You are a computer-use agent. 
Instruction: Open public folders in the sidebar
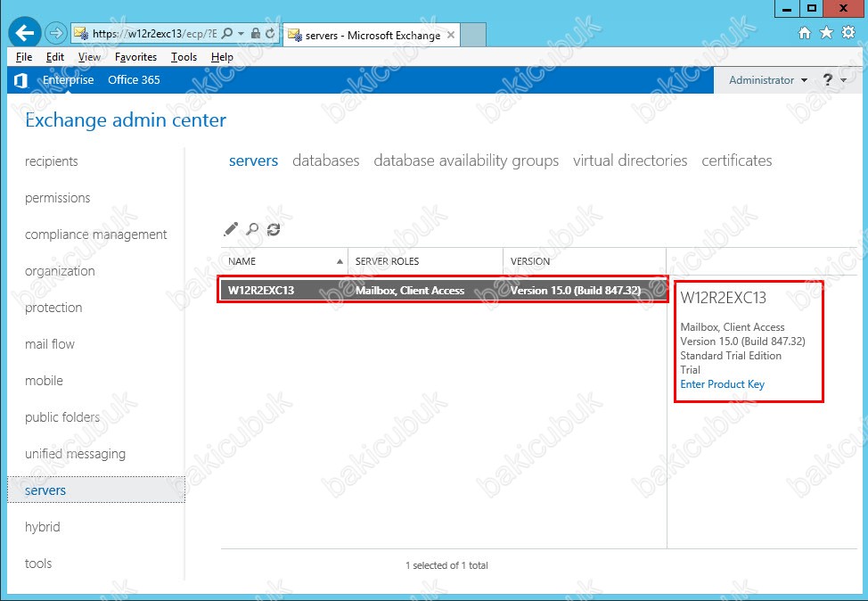(x=62, y=417)
